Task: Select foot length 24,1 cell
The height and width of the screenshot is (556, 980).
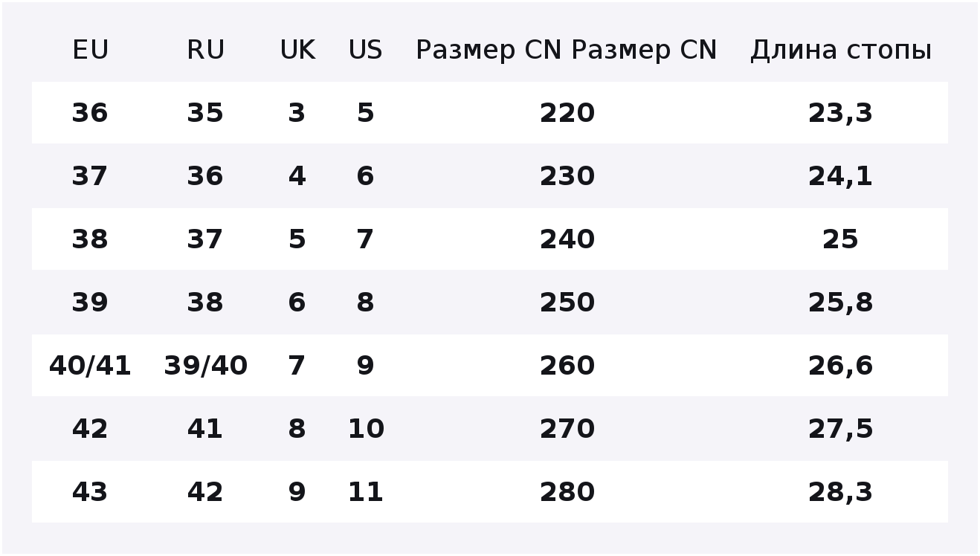Action: (840, 176)
